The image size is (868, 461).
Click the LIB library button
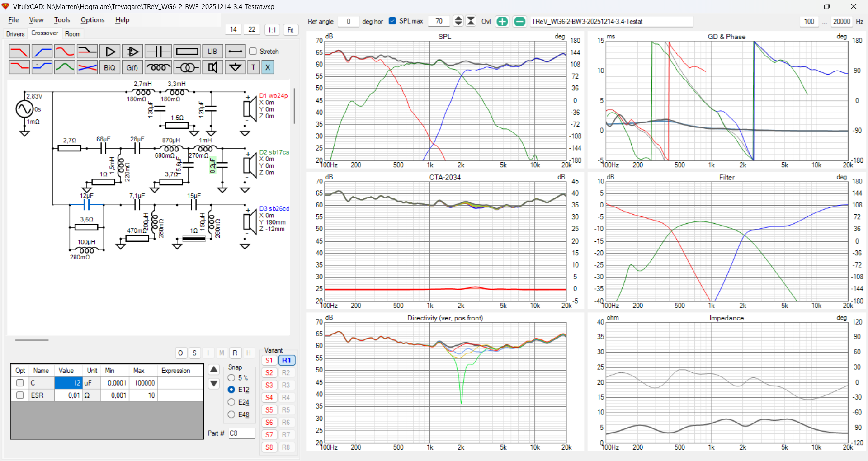(x=212, y=52)
